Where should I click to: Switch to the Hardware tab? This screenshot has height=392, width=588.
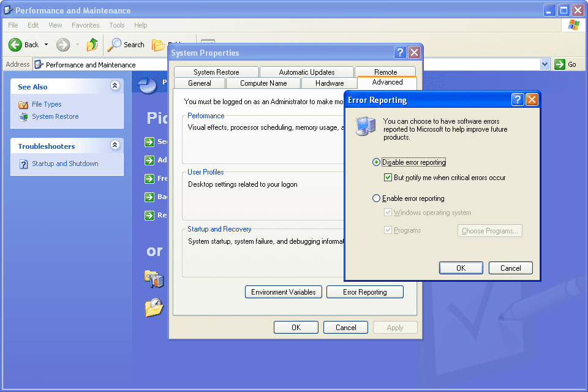(330, 83)
